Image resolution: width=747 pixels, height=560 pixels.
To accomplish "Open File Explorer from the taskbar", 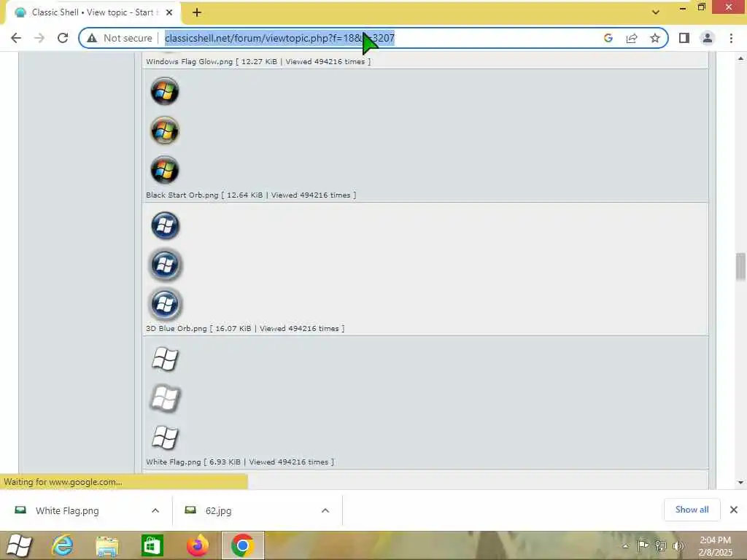I will [x=107, y=545].
